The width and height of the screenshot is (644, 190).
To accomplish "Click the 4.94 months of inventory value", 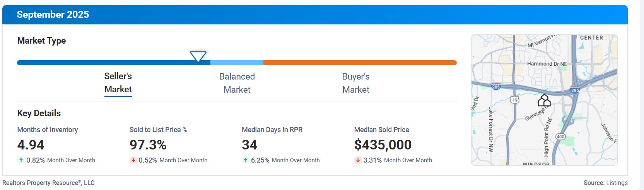I will [x=31, y=145].
